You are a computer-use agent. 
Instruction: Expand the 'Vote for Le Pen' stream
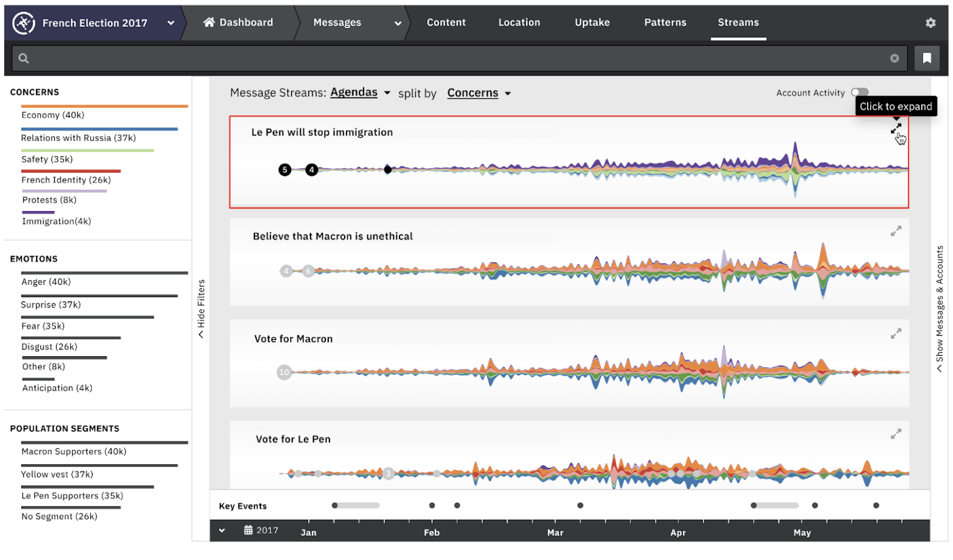tap(895, 434)
